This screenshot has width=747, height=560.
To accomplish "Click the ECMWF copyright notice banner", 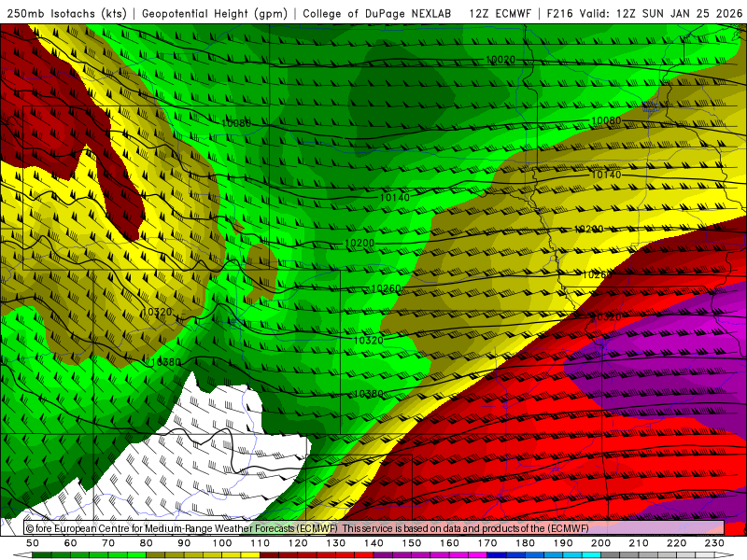I will click(x=374, y=528).
